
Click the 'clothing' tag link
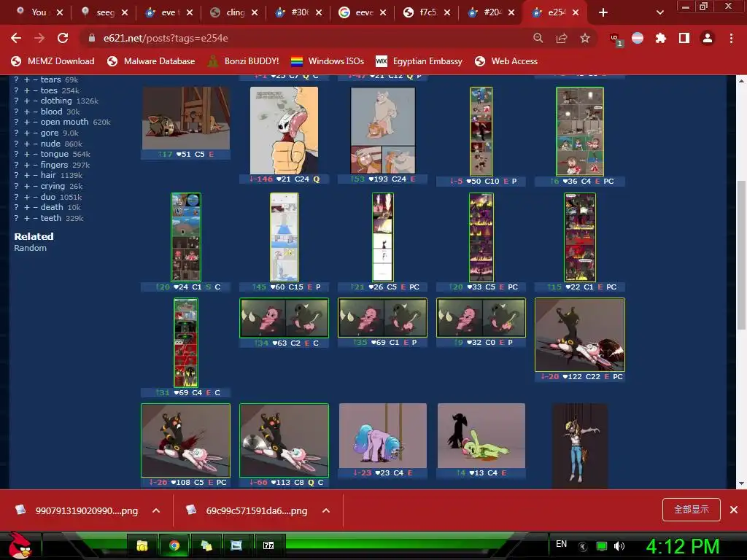point(56,101)
